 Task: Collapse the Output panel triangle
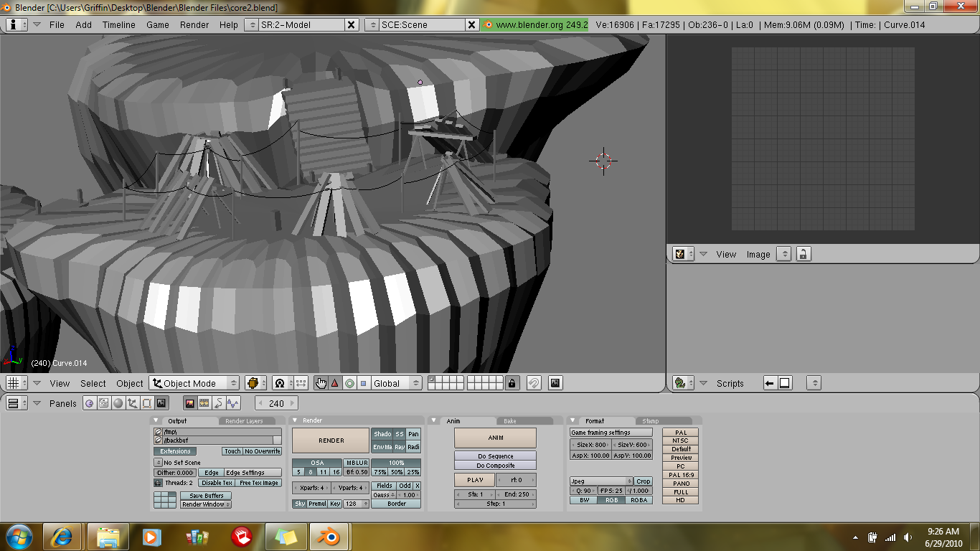coord(156,421)
